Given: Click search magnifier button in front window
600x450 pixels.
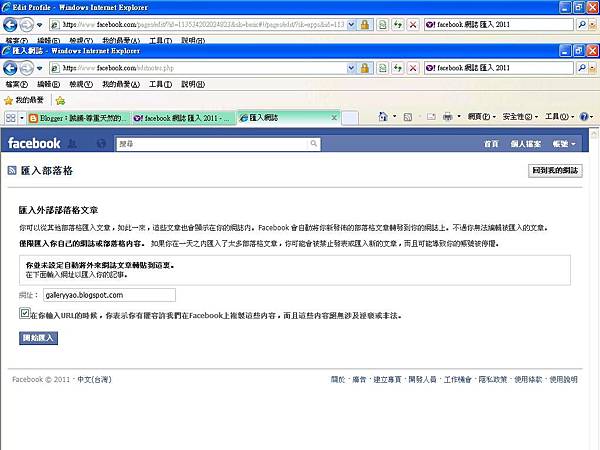Looking at the screenshot, I should coord(582,68).
